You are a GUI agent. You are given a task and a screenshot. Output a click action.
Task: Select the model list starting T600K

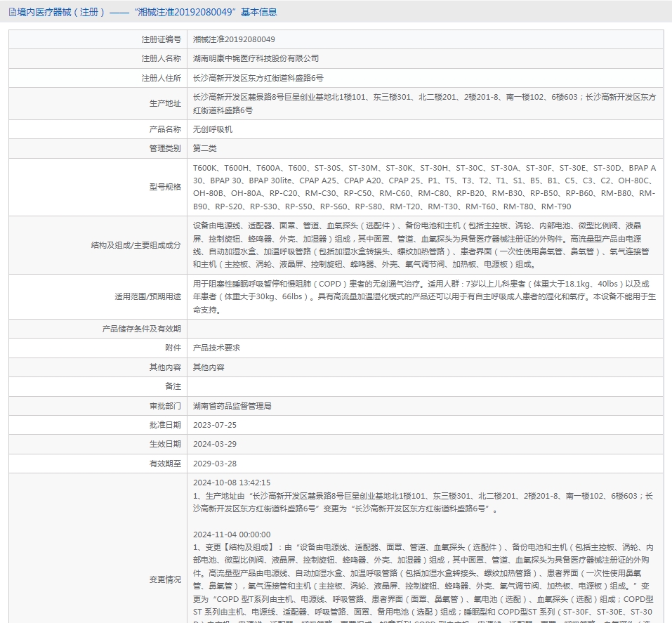tap(424, 187)
